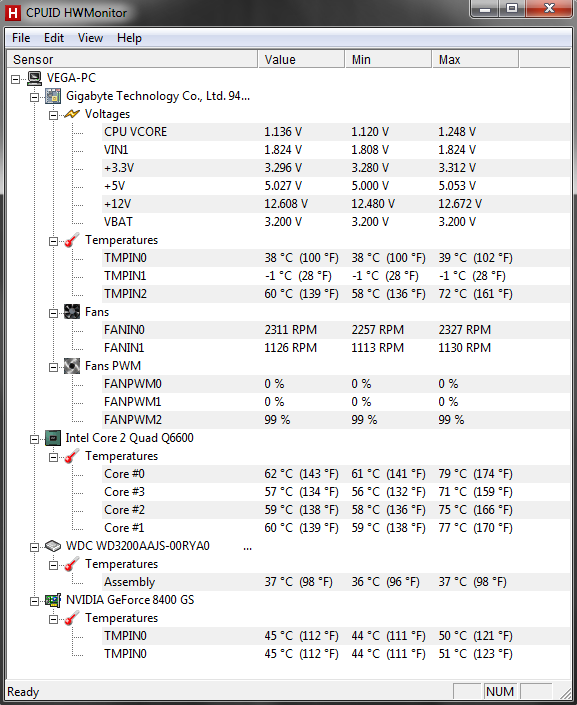
Task: Select the FANPWM1 row
Action: [x=336, y=402]
